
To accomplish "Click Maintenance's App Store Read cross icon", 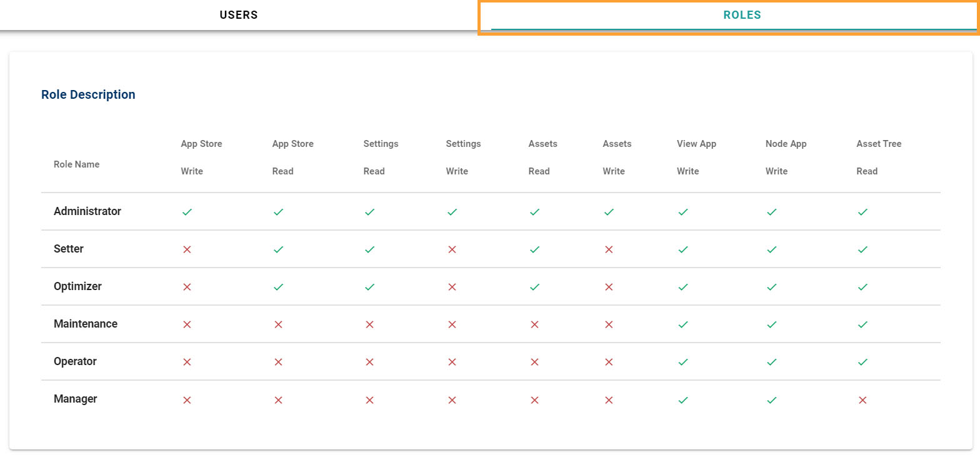I will [x=279, y=324].
